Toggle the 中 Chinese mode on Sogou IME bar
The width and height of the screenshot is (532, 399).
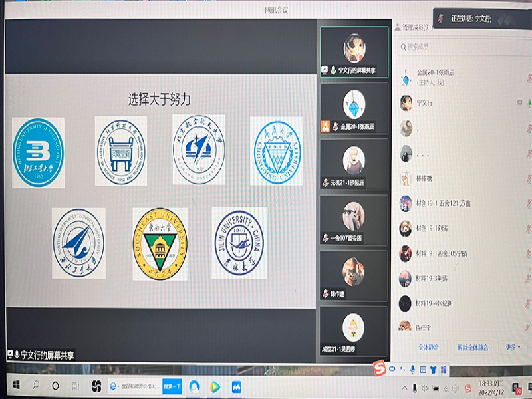(392, 369)
